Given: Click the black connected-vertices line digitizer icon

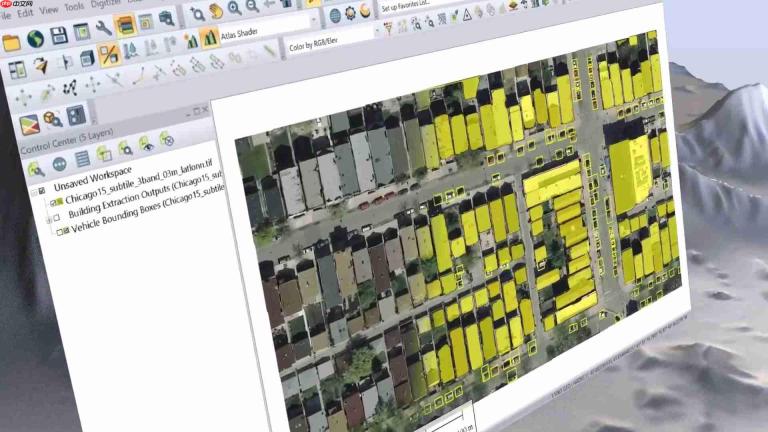Looking at the screenshot, I should tap(70, 88).
